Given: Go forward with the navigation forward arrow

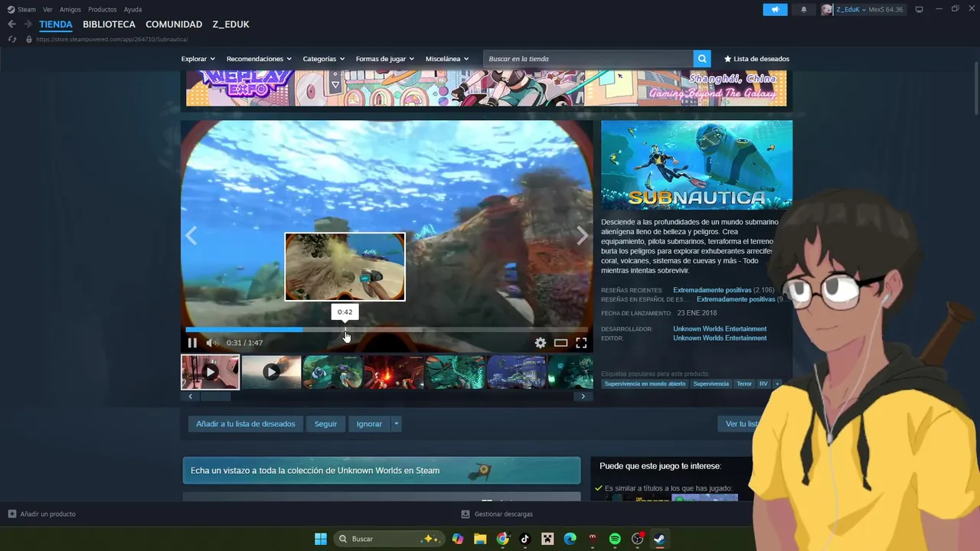Looking at the screenshot, I should pyautogui.click(x=28, y=24).
